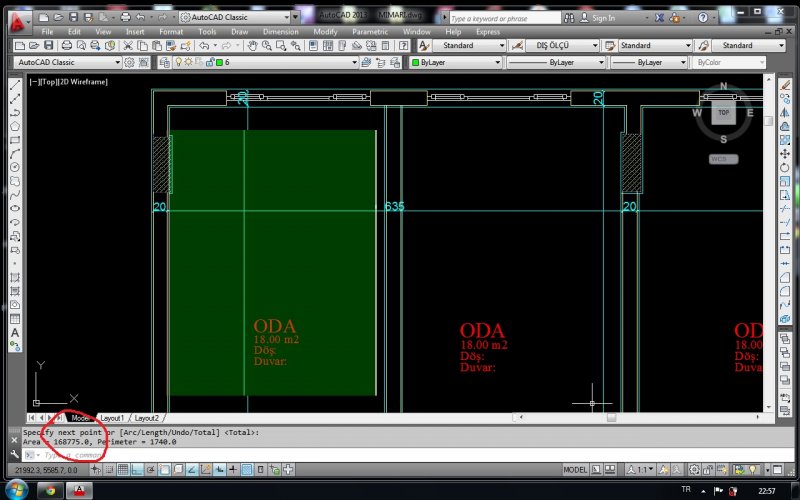Image resolution: width=800 pixels, height=500 pixels.
Task: Select the Multiline Text A tool
Action: point(15,333)
